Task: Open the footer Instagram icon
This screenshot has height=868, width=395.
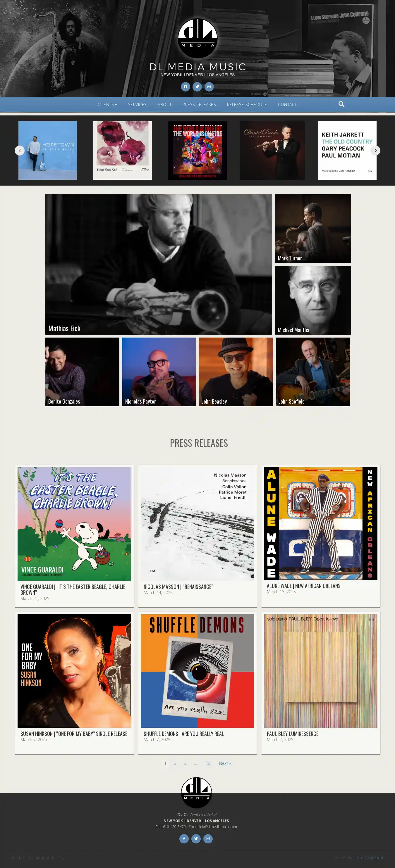Action: (x=208, y=838)
